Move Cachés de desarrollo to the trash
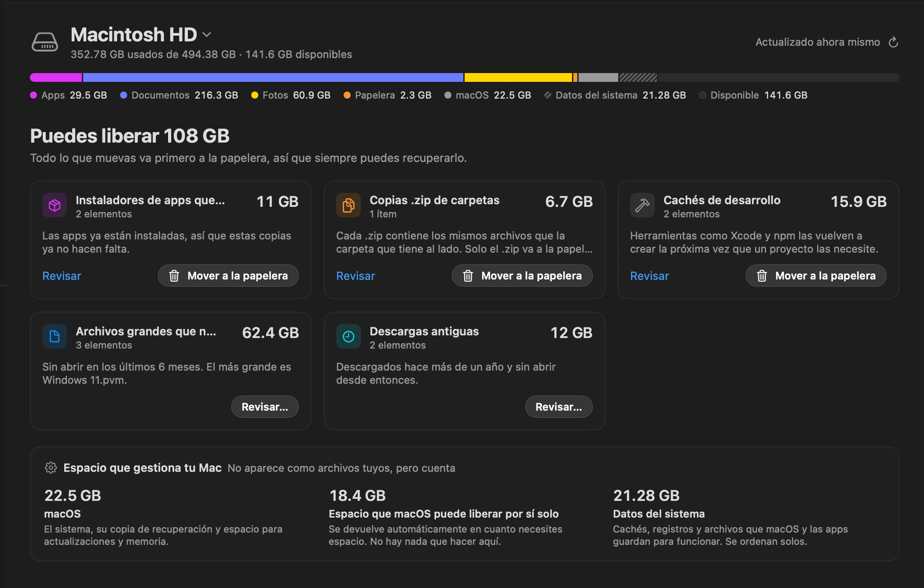 point(816,276)
